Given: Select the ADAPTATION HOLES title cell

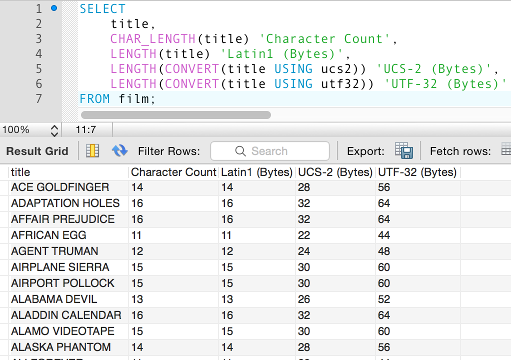Looking at the screenshot, I should click(68, 203).
